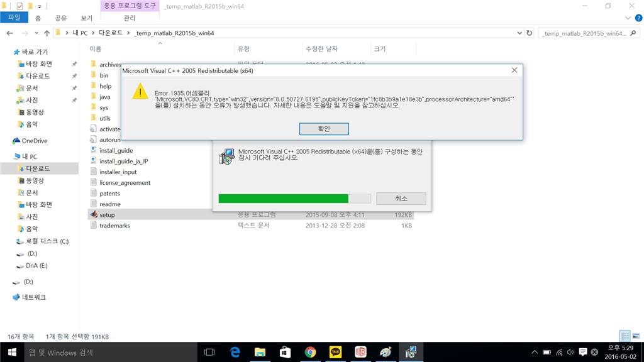
Task: Open volume control in system tray
Action: pos(570,352)
